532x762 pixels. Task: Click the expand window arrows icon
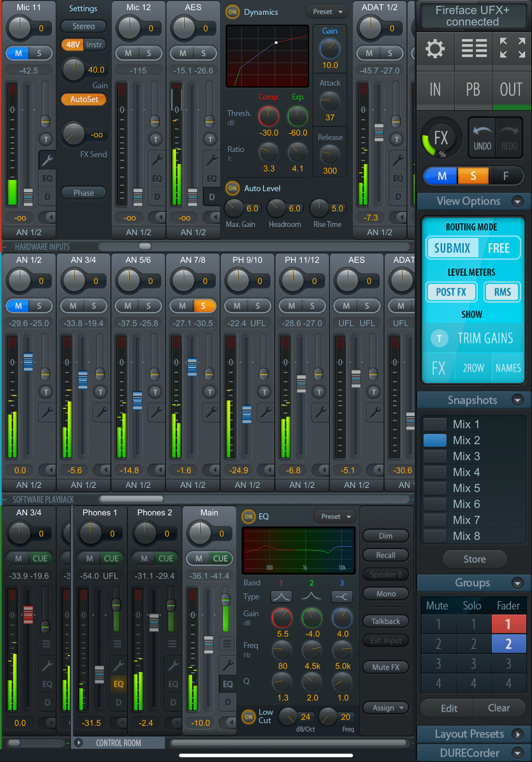click(512, 48)
